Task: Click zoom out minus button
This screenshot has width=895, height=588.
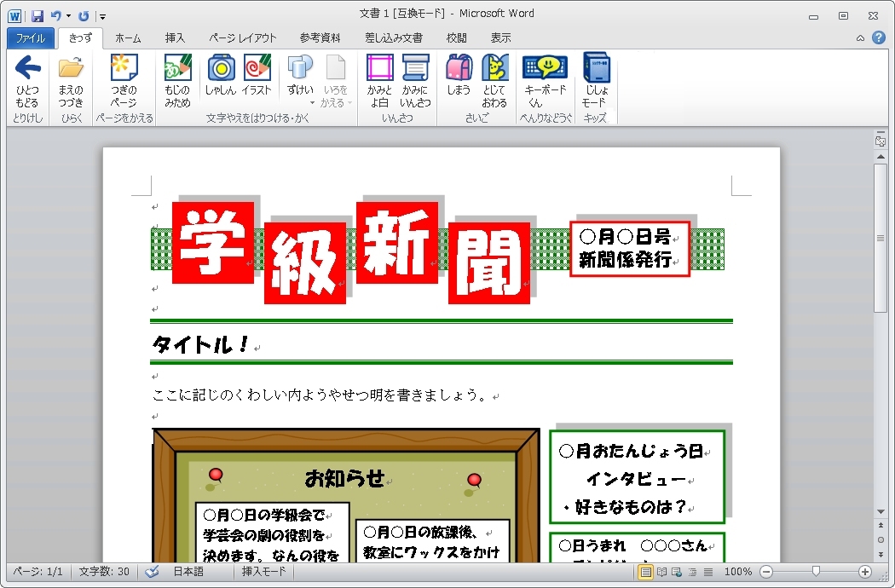Action: (766, 572)
